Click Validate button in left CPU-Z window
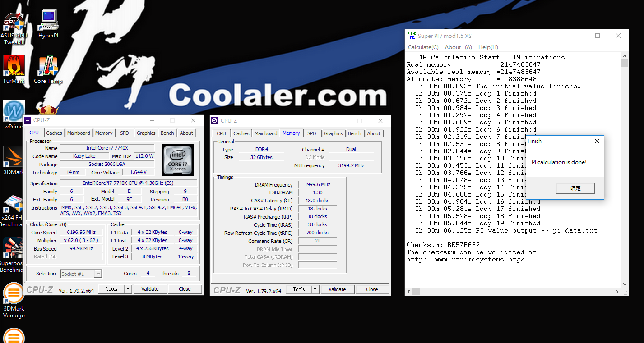Viewport: 644px width, 343px height. (x=150, y=289)
